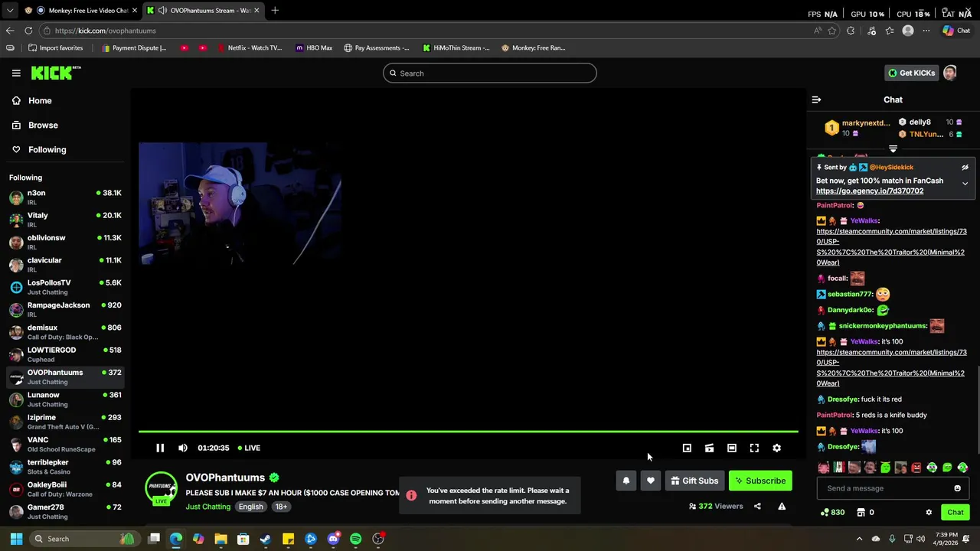The height and width of the screenshot is (551, 980).
Task: Enter fullscreen mode
Action: [754, 448]
